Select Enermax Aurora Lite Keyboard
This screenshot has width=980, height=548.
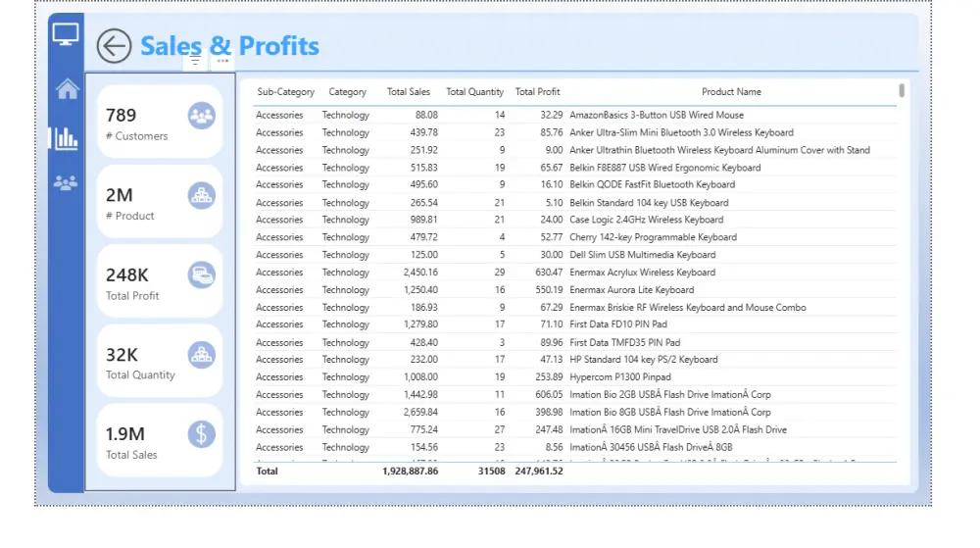(575, 290)
